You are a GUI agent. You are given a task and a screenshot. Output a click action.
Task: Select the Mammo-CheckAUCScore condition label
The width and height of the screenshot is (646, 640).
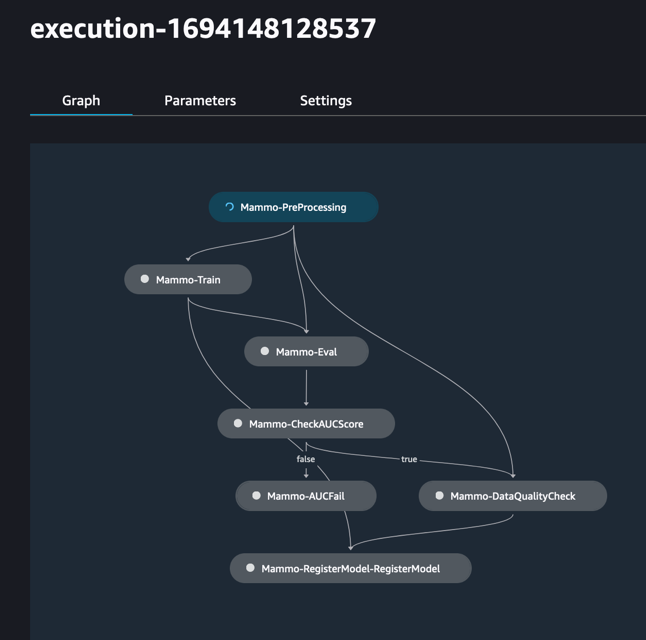[306, 424]
